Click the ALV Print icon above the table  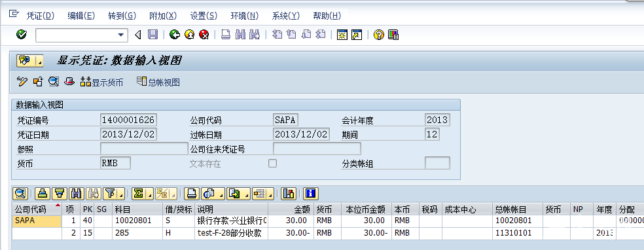(192, 193)
